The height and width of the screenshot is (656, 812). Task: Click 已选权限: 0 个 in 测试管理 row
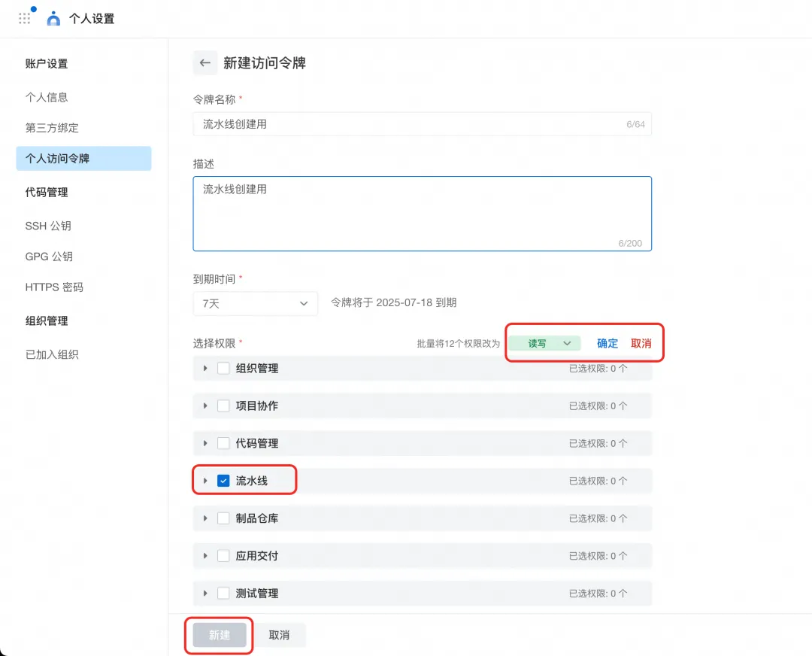point(598,594)
